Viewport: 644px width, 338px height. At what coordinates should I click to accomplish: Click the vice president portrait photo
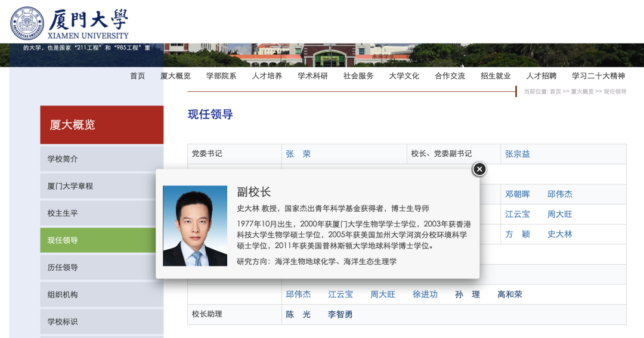point(195,226)
